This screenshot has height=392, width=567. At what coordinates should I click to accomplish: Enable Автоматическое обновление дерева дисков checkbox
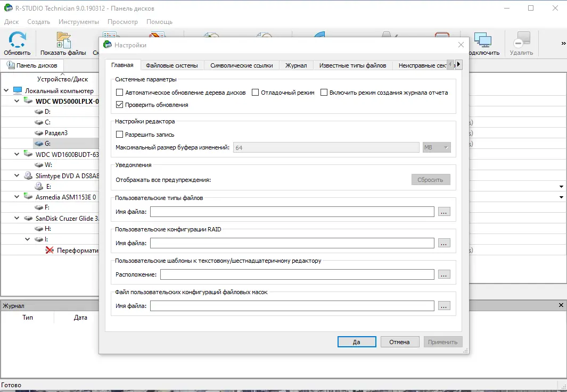pos(119,93)
